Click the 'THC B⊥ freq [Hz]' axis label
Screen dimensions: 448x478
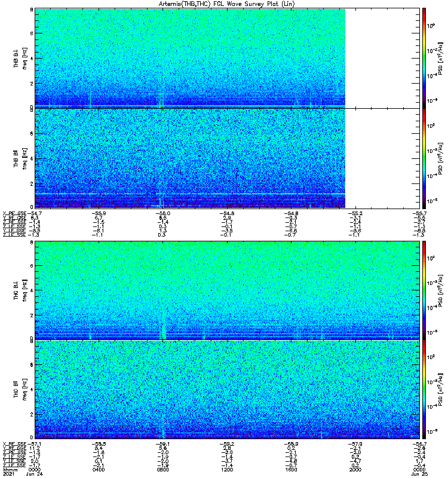point(20,290)
